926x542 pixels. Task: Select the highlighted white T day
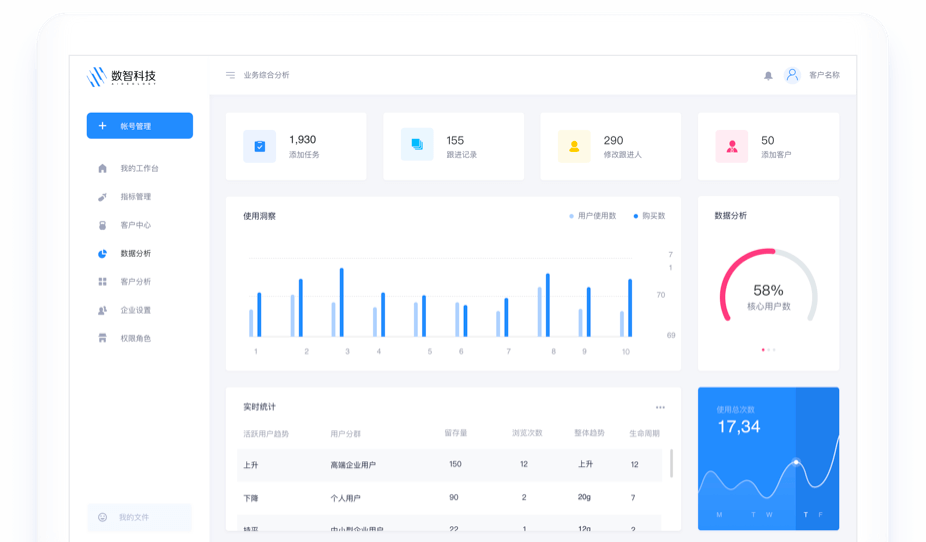click(806, 515)
